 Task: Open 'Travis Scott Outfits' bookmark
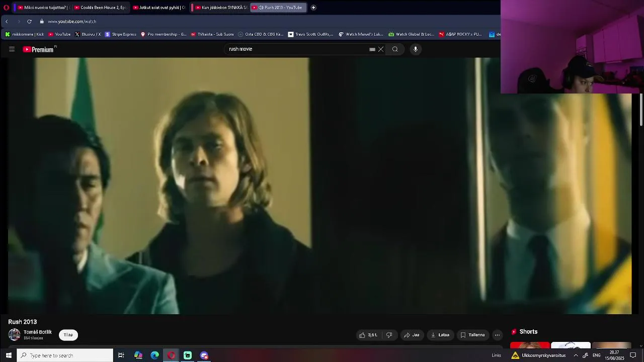pyautogui.click(x=311, y=34)
